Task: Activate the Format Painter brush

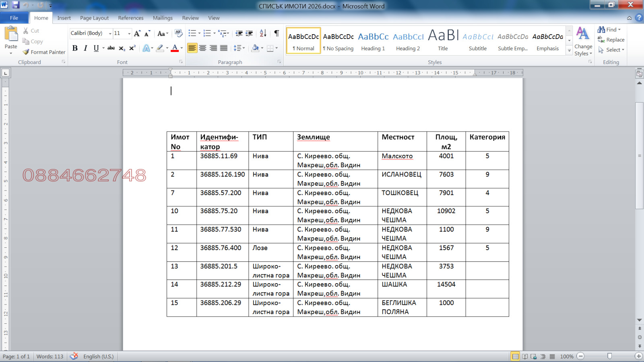Action: click(x=26, y=52)
